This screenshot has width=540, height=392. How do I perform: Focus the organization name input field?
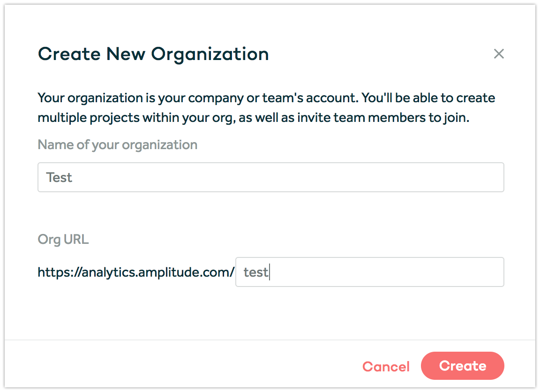(270, 177)
